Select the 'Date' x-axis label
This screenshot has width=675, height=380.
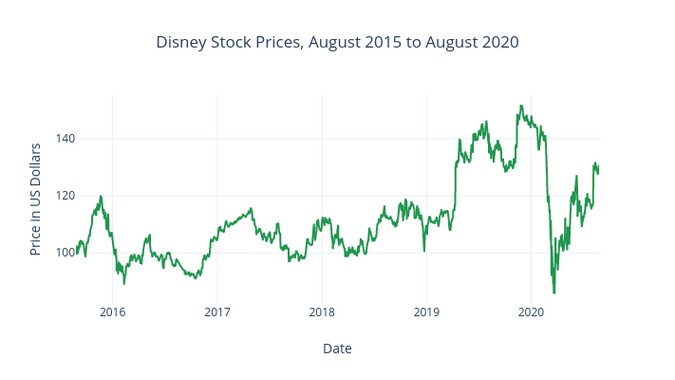point(337,348)
